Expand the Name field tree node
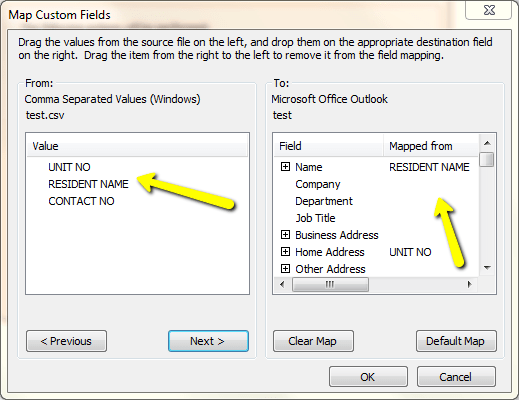Viewport: 519px width, 400px height. 285,167
